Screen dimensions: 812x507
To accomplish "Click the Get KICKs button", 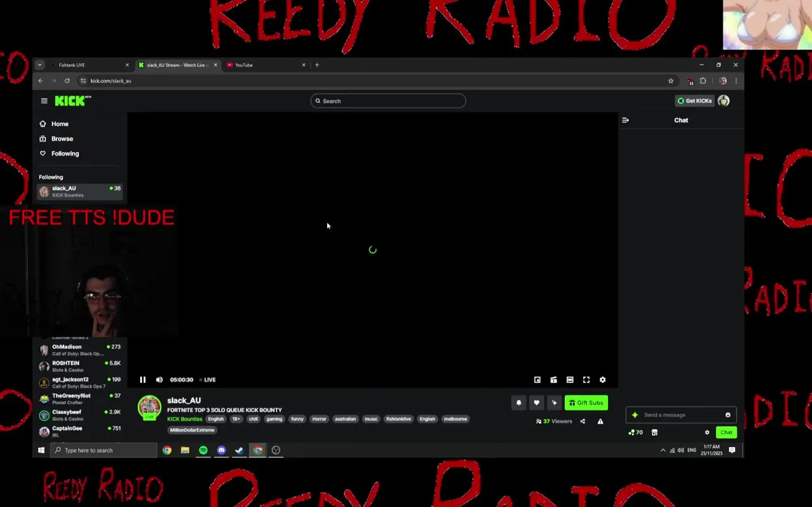I will pos(694,101).
